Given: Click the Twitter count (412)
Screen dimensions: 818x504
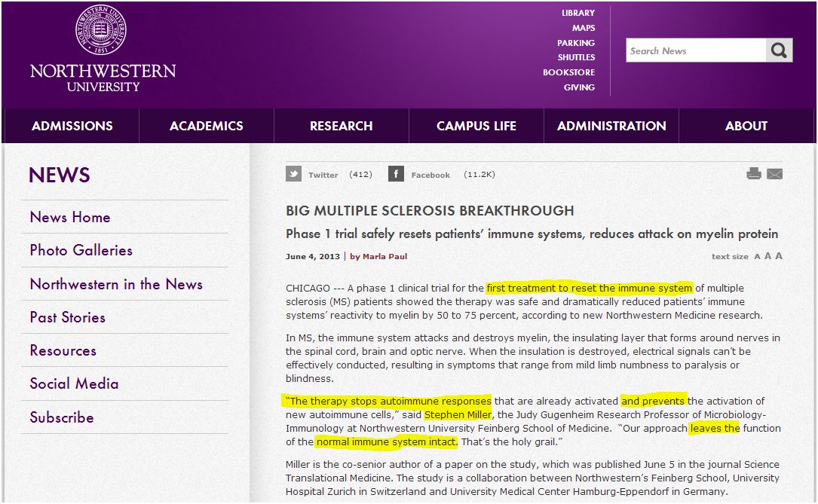Looking at the screenshot, I should point(360,174).
